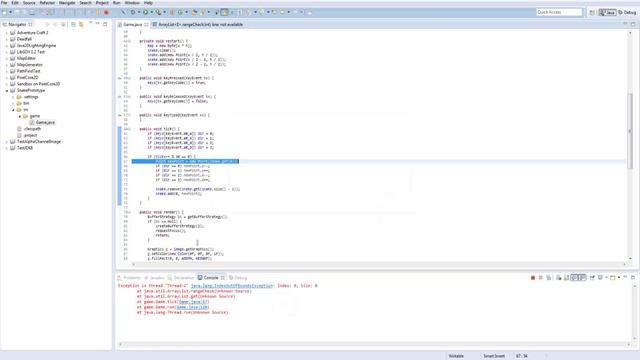640x360 pixels.
Task: Click the green Run button in toolbar
Action: click(145, 12)
